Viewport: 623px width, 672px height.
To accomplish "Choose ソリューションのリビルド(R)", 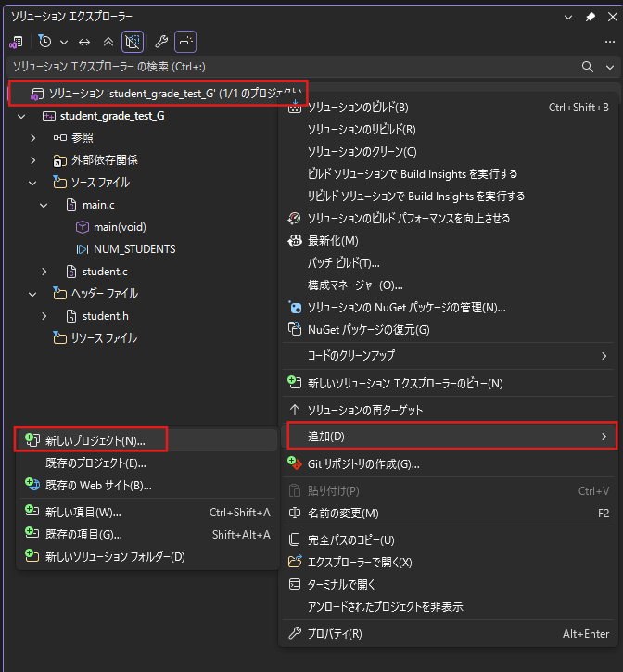I will click(449, 130).
